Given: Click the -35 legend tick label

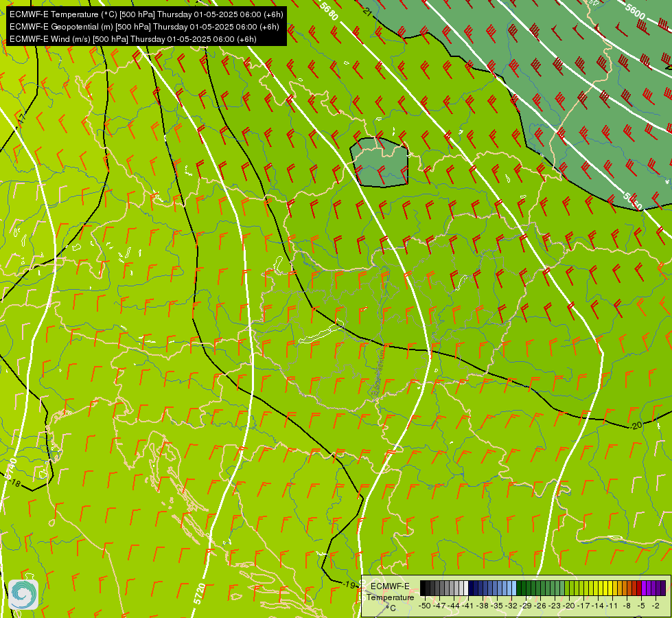Looking at the screenshot, I should (x=497, y=606).
